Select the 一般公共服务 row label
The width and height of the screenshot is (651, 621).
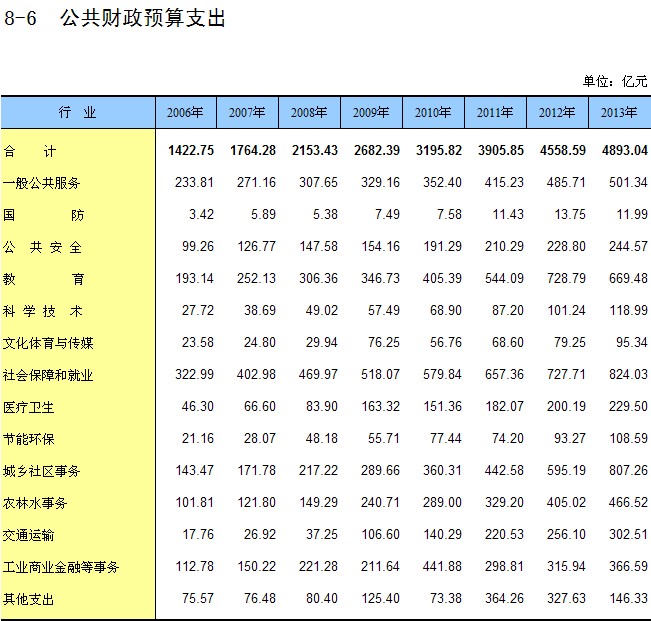[41, 183]
